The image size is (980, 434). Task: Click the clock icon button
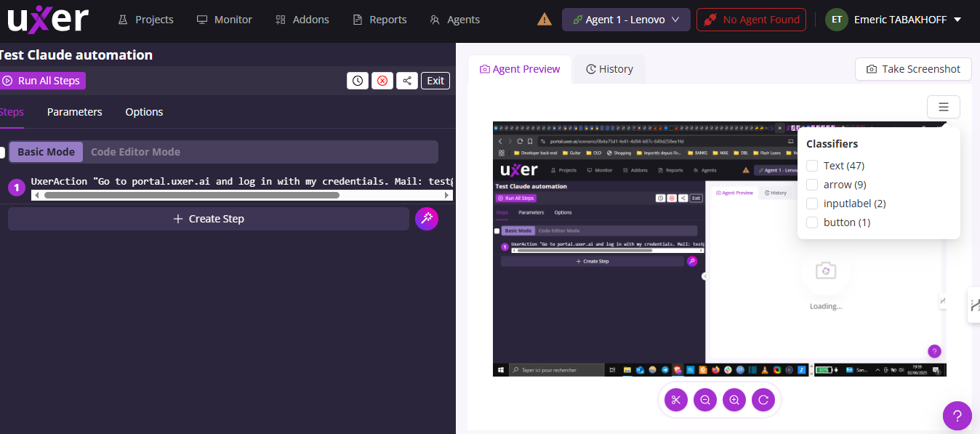[358, 81]
